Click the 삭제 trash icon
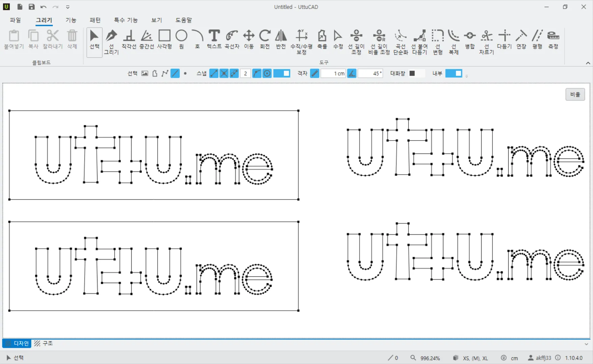Screen dimensions: 593x364 [x=72, y=40]
